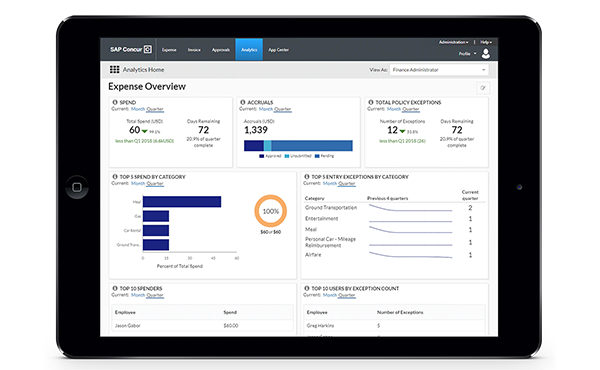600x370 pixels.
Task: Select Month on the Spend card
Action: 138,109
